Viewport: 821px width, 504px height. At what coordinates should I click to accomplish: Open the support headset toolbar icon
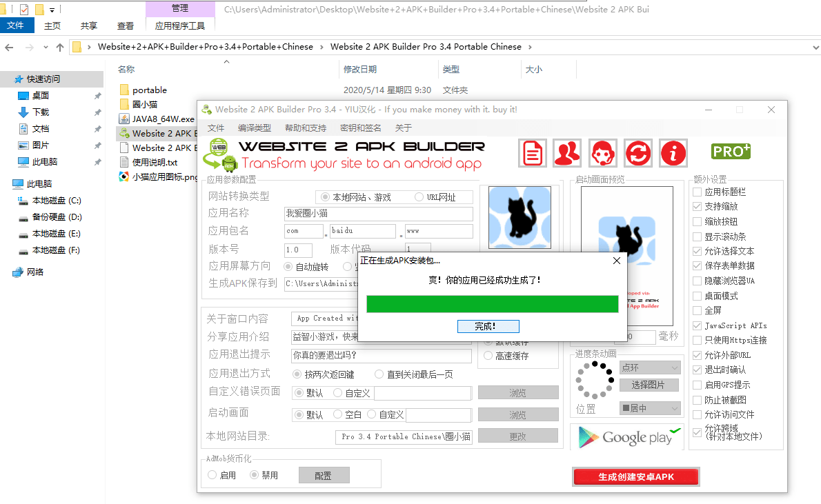(x=603, y=153)
